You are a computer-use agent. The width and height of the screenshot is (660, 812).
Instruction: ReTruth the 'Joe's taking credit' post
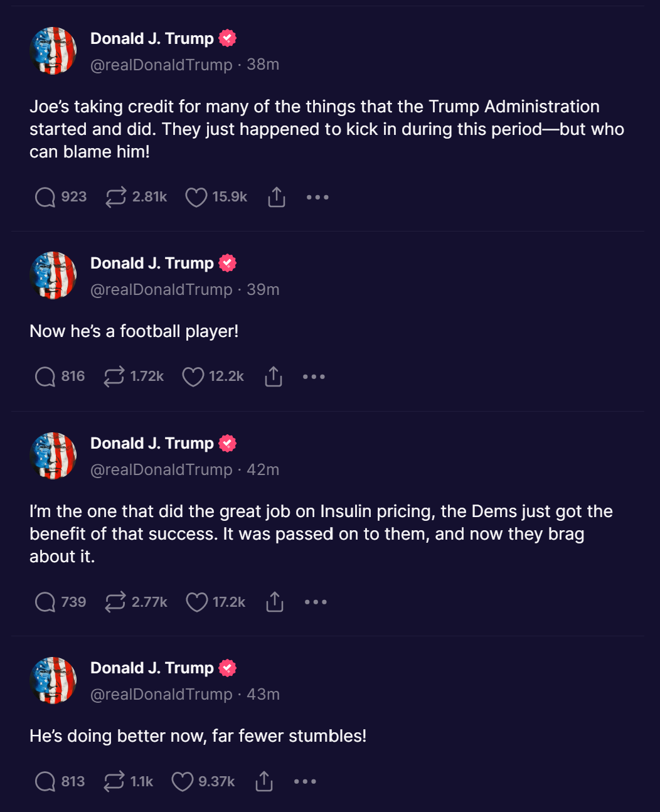pyautogui.click(x=115, y=197)
